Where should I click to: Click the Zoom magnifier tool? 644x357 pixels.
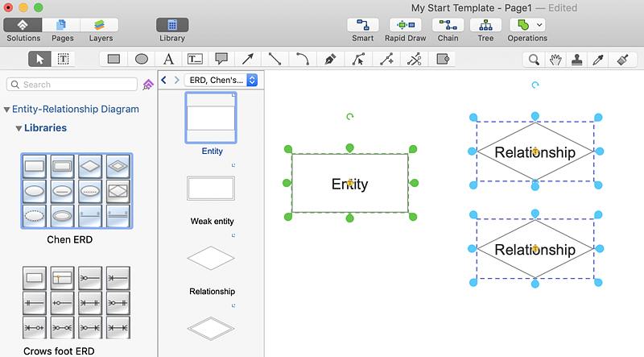pos(534,59)
